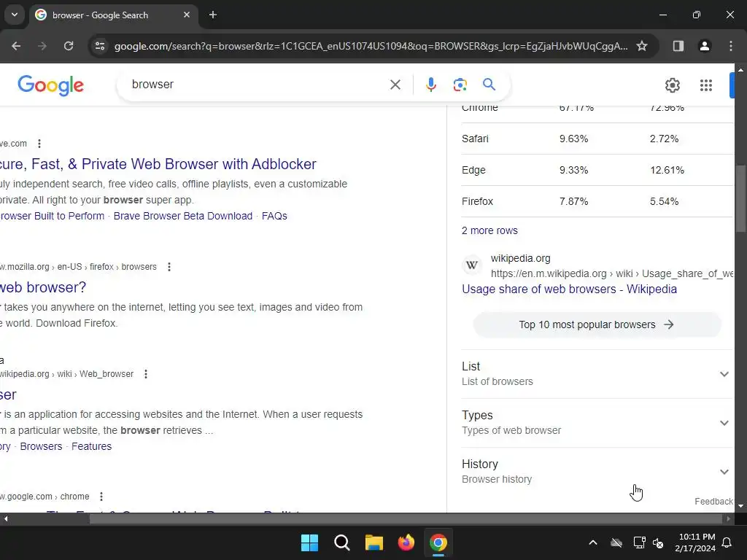Open Chrome's three-dot menu
This screenshot has height=560, width=747.
[730, 46]
